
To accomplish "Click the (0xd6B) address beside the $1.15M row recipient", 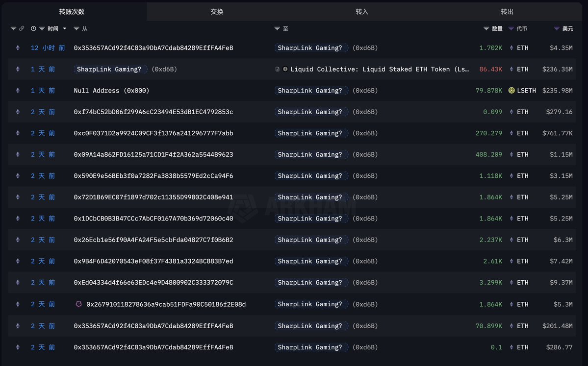I will [365, 154].
